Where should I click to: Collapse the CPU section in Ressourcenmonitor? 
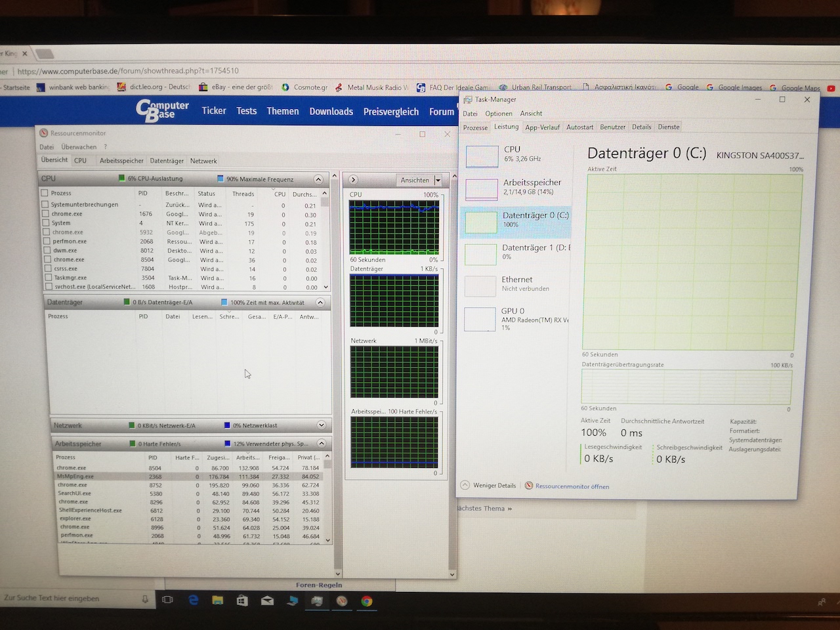click(318, 179)
